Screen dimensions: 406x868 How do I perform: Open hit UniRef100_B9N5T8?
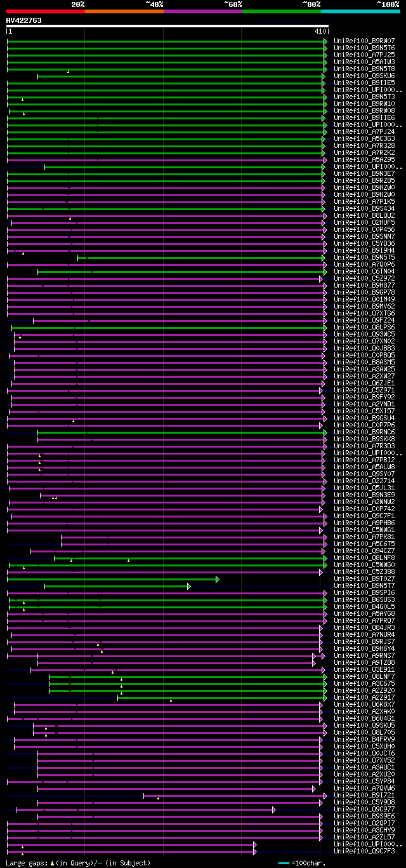pyautogui.click(x=364, y=69)
